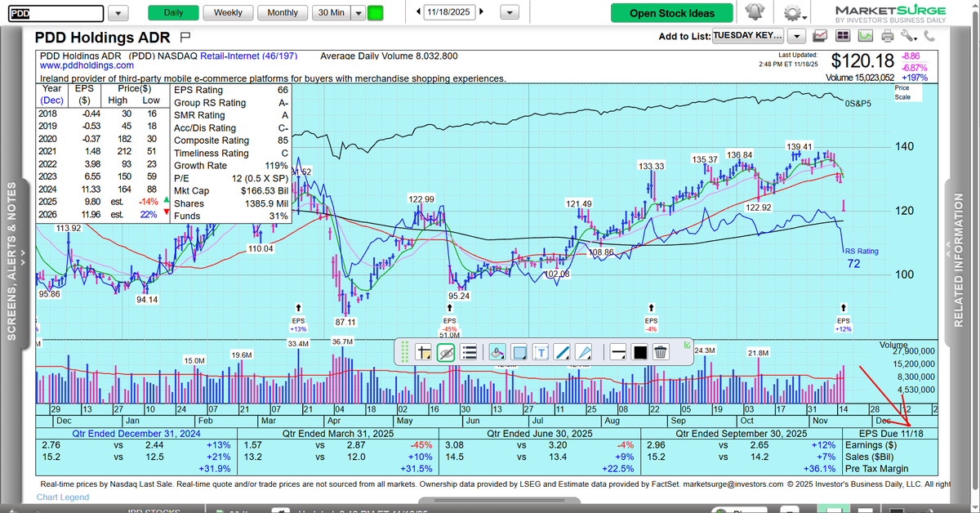
Task: Select the Text annotation tool
Action: point(541,352)
